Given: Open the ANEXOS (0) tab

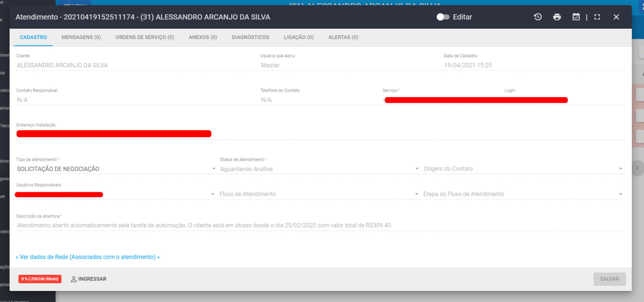Looking at the screenshot, I should (x=203, y=37).
